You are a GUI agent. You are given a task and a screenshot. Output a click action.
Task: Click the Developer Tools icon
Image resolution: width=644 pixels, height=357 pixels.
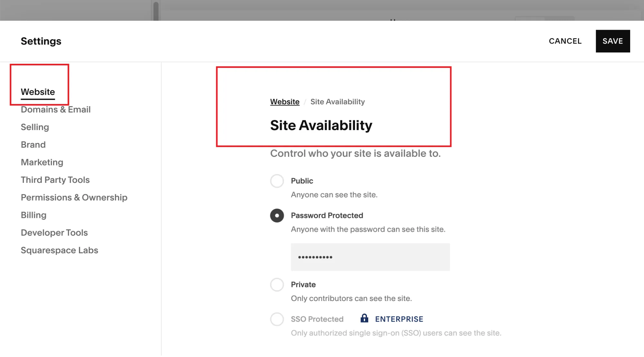coord(54,232)
